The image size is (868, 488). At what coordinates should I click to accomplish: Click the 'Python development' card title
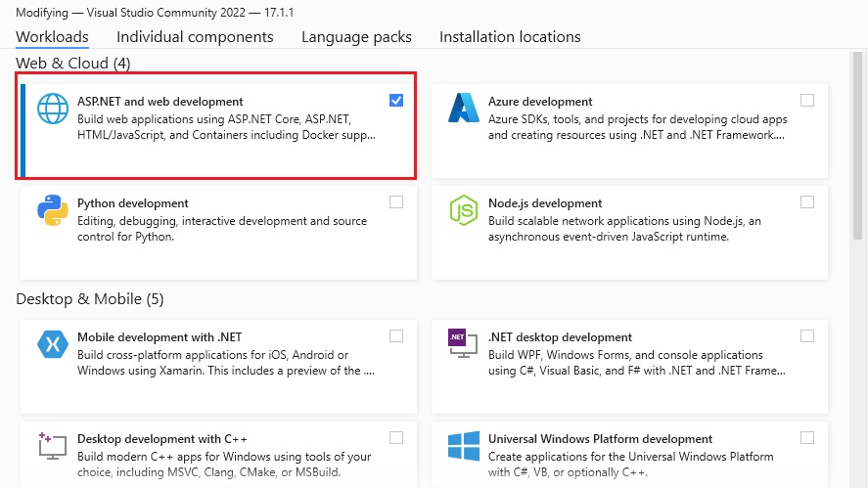click(133, 203)
